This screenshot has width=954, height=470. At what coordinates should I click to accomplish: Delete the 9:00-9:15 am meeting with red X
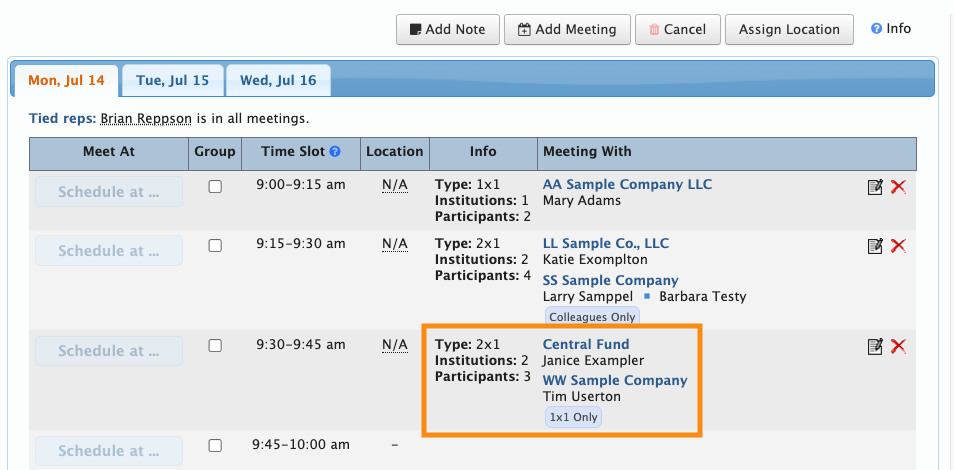point(898,187)
